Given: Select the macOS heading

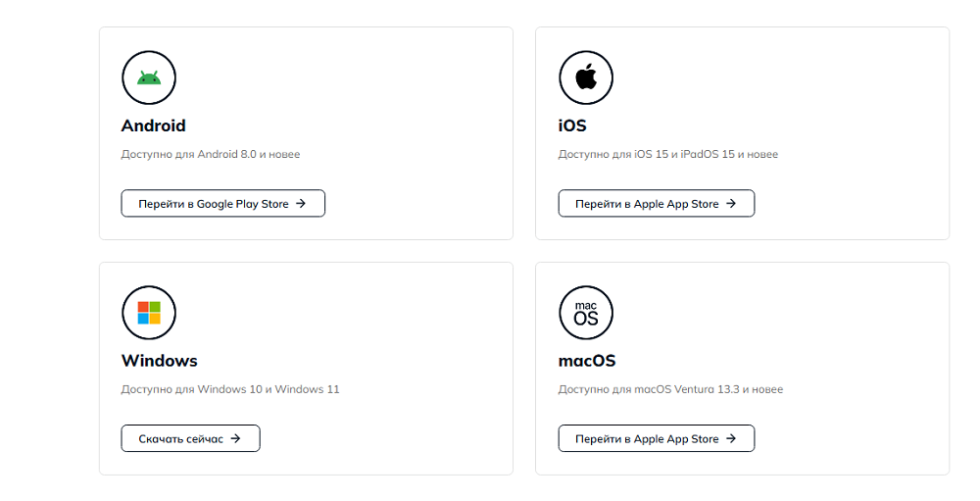Looking at the screenshot, I should (587, 361).
